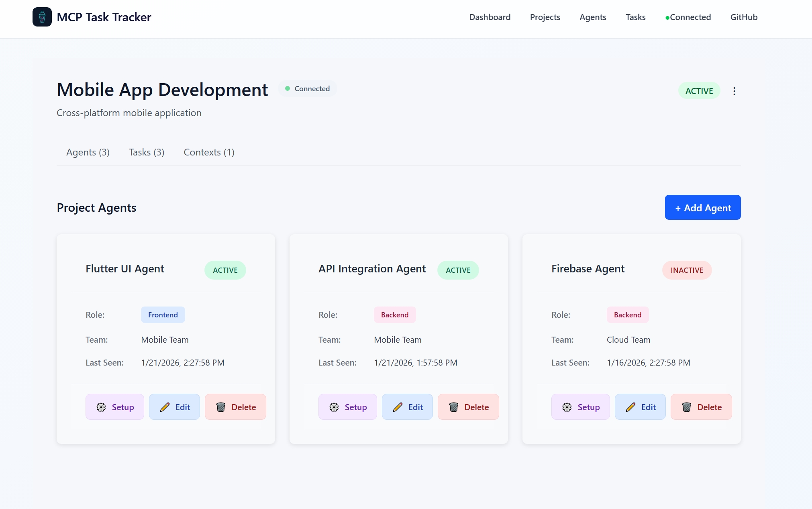Click the trash icon on Flutter UI Agent Delete
This screenshot has width=812, height=509.
tap(220, 407)
